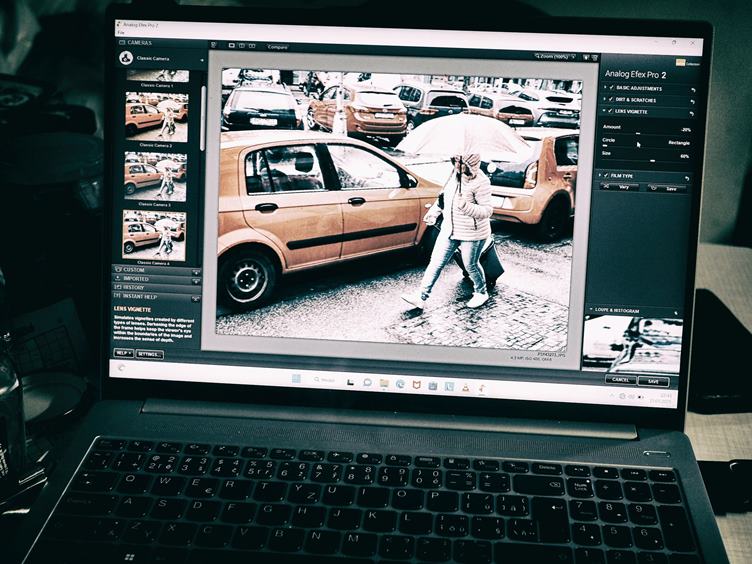Open the Classic Camera preset dropdown arrow
The image size is (752, 564).
click(x=202, y=60)
